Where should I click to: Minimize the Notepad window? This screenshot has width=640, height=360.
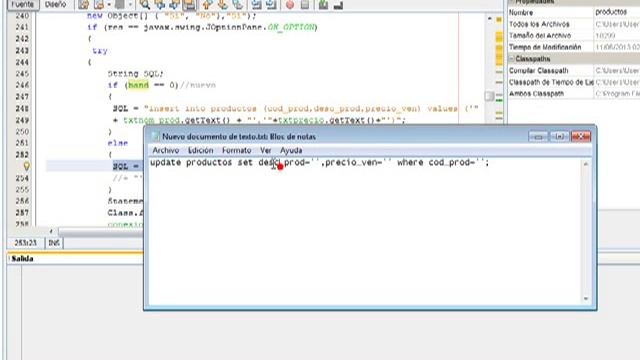538,137
